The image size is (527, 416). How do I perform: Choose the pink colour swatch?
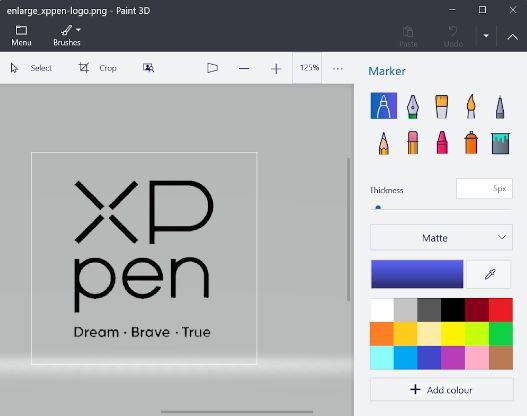coord(477,358)
